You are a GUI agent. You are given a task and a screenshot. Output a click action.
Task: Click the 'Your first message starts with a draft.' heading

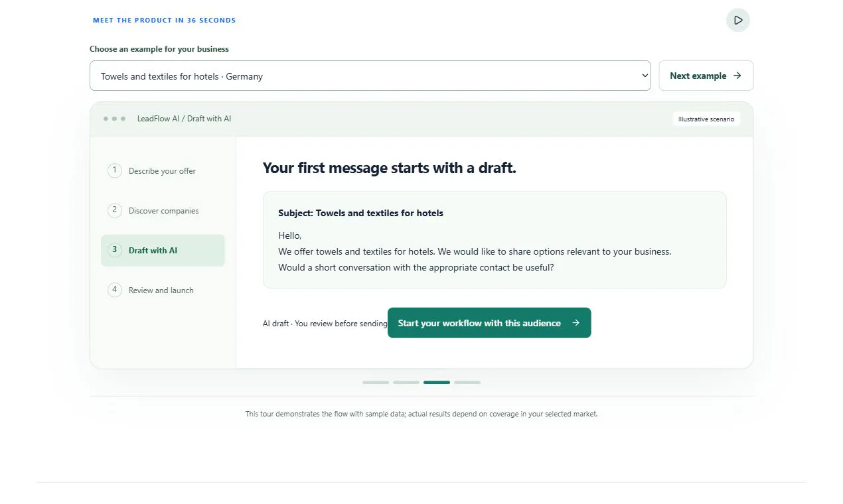coord(389,168)
